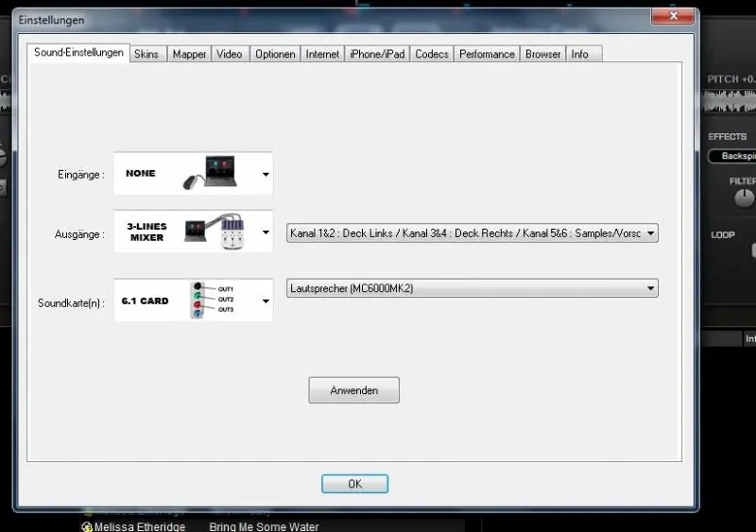Select the iPhone/iPad tab

(x=377, y=54)
